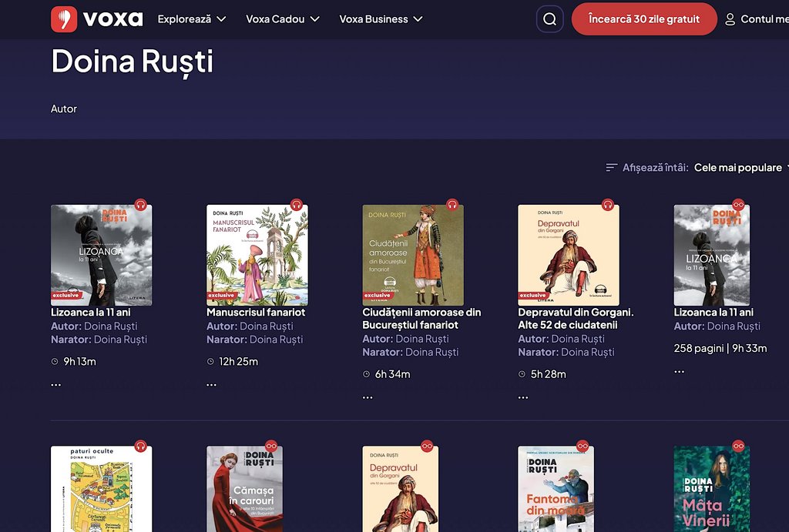
Task: Open the exclusive Depravatul din Gorgani audiobook cover
Action: pos(569,255)
